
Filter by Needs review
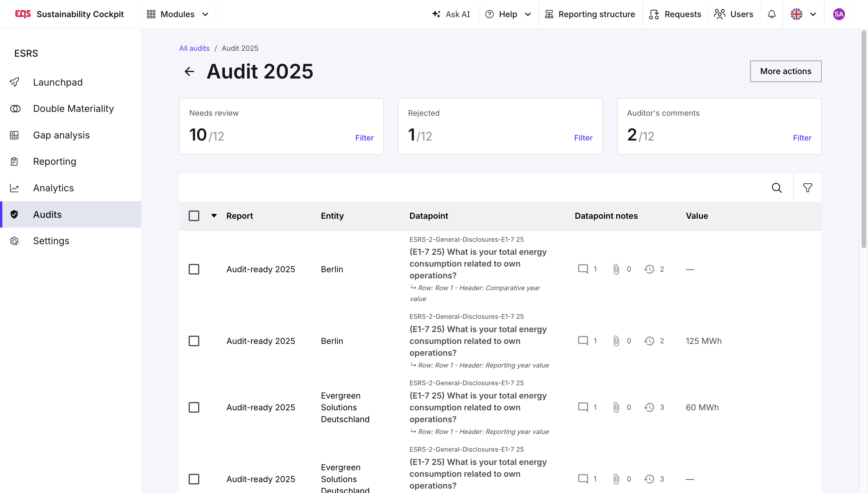point(364,138)
